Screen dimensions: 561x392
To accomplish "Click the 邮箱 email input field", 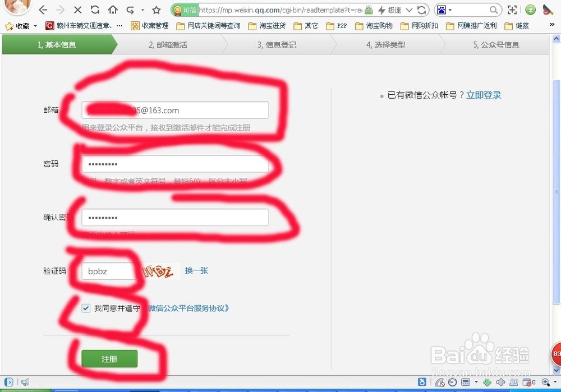I will (x=175, y=110).
